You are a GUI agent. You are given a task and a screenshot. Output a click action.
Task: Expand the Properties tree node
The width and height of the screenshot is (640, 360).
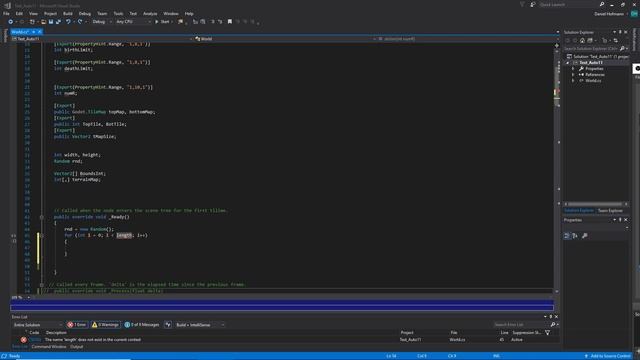click(x=573, y=69)
